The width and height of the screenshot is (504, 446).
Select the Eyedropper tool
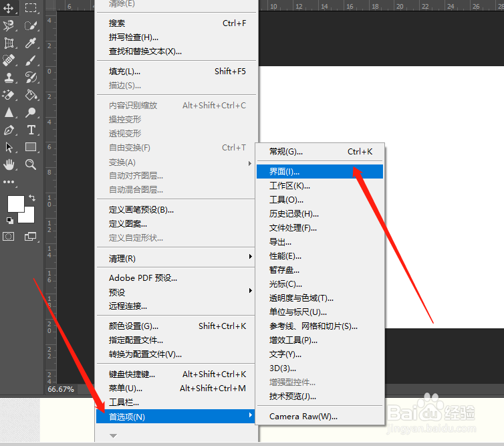(31, 43)
